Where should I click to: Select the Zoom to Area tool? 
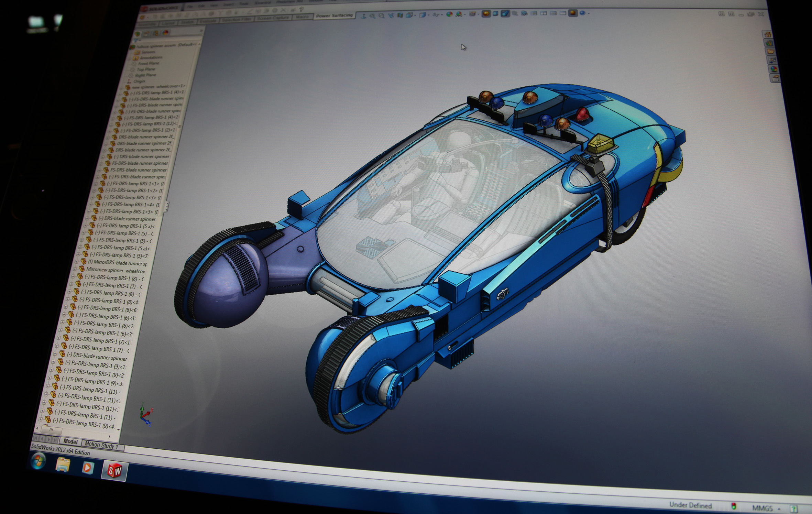pyautogui.click(x=382, y=15)
